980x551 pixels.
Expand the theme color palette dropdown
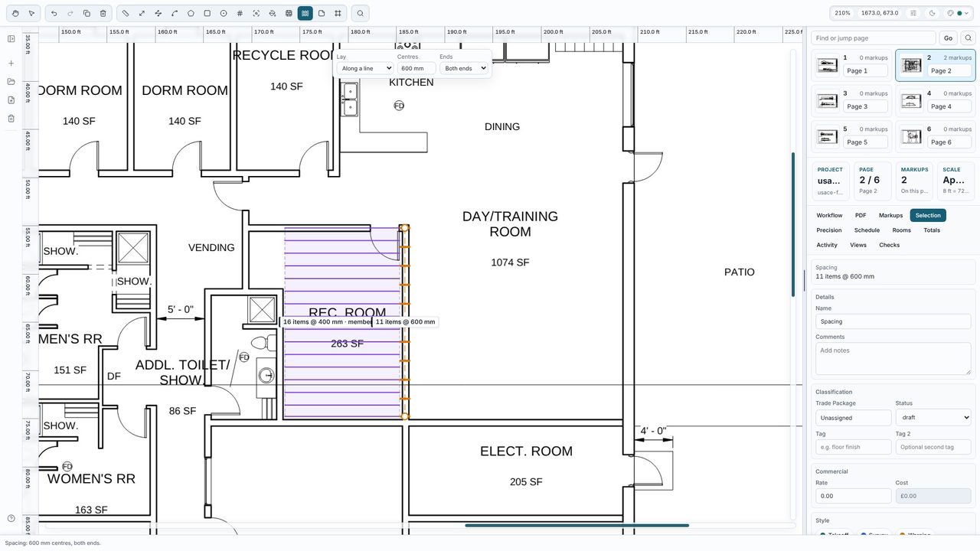coord(959,13)
